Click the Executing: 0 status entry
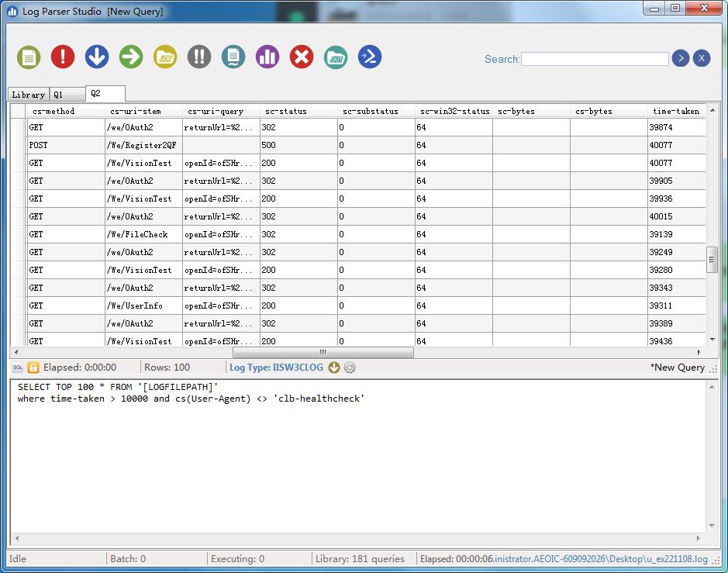This screenshot has width=728, height=573. tap(238, 559)
